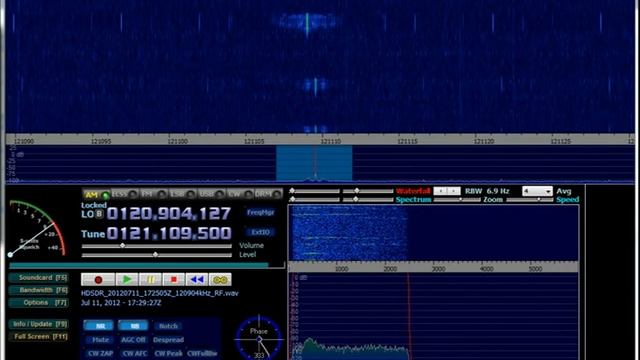640x360 pixels.
Task: Adjust the Zoom slider
Action: (457, 200)
